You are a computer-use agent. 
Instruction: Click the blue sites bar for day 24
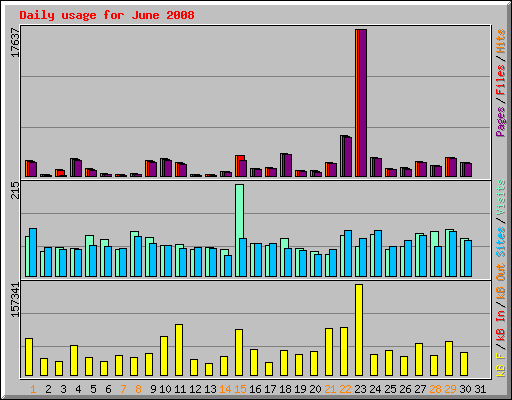(378, 254)
